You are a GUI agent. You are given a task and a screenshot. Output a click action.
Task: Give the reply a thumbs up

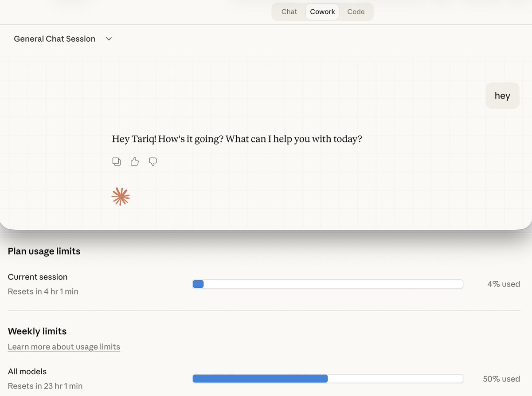[135, 161]
